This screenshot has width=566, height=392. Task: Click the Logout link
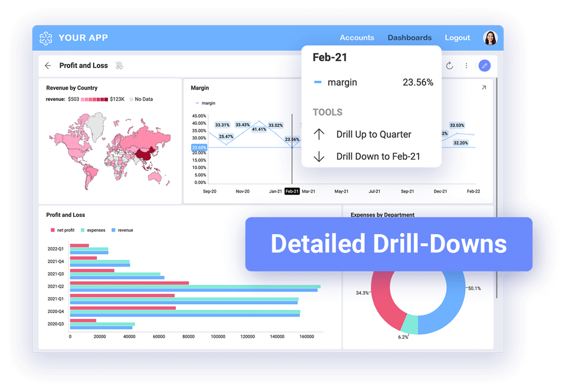458,38
